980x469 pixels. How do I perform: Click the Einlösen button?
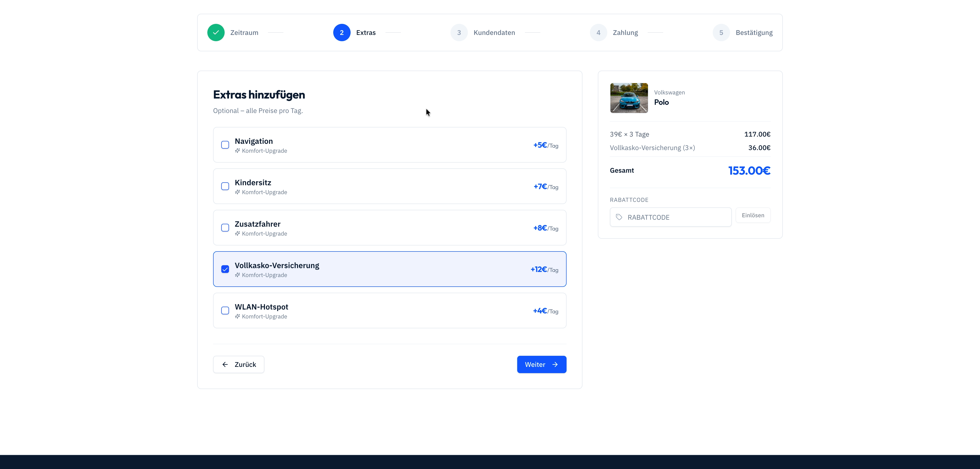(x=753, y=215)
